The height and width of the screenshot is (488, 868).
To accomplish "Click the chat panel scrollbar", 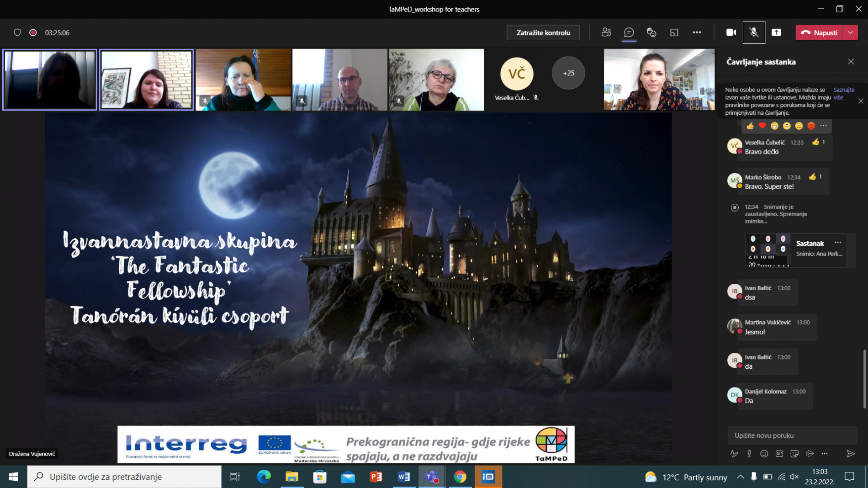I will pyautogui.click(x=864, y=379).
